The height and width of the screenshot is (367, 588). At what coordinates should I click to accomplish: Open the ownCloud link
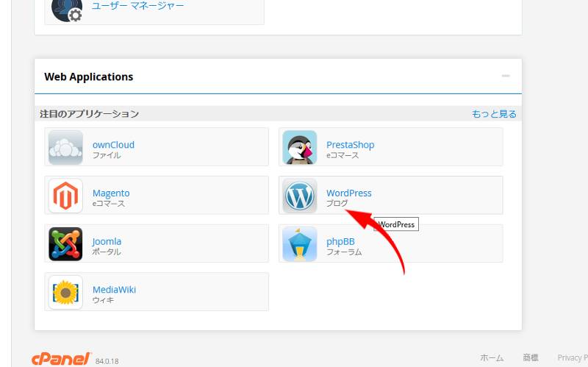113,145
